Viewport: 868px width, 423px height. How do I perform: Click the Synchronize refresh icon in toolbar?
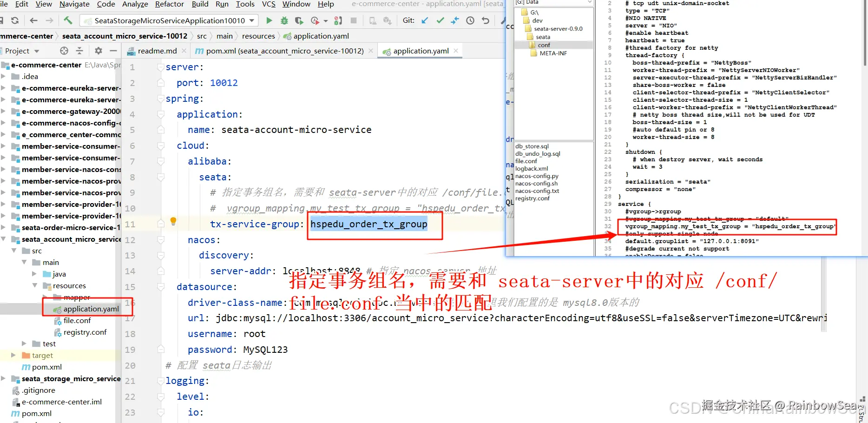click(15, 20)
